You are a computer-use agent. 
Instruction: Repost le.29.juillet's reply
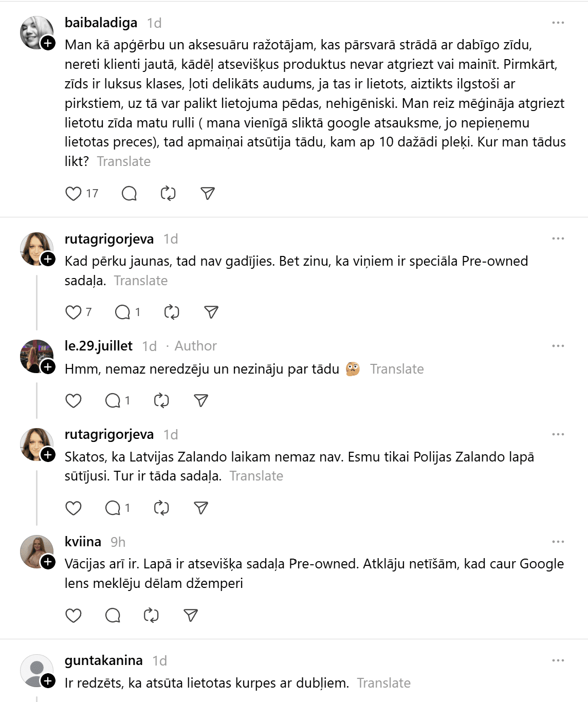(x=161, y=401)
